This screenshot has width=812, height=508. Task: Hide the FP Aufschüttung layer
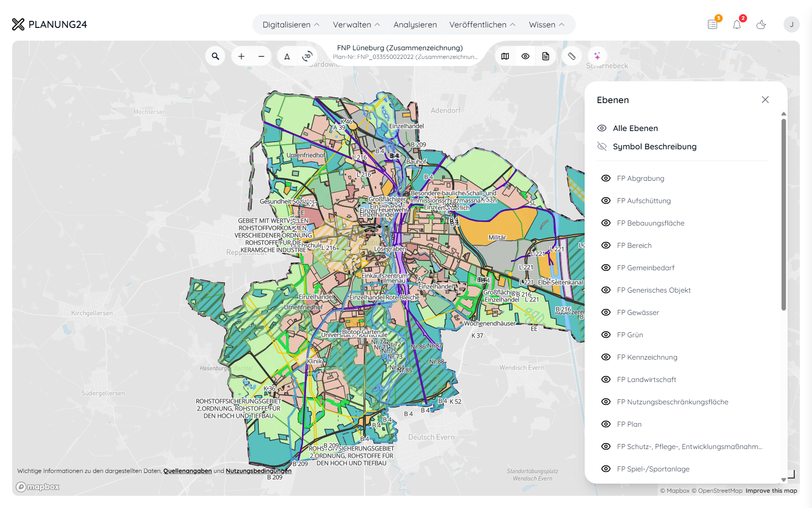pos(606,201)
